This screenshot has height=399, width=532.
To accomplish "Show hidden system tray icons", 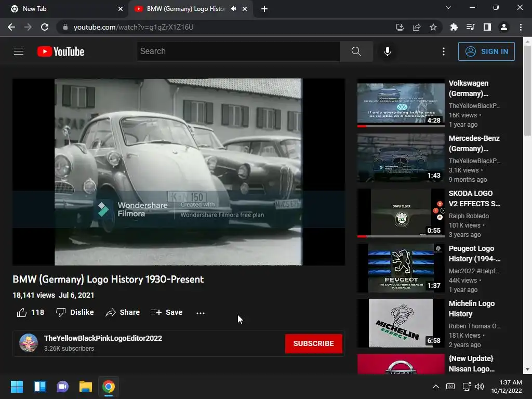I will (x=436, y=387).
